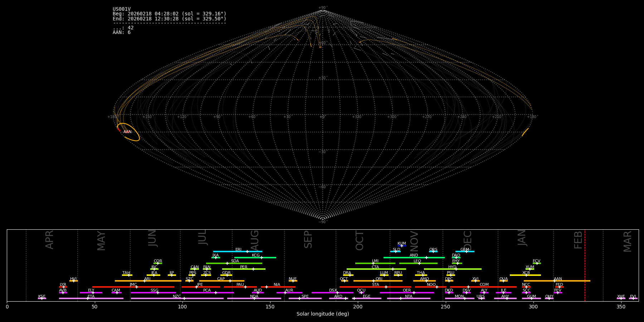This screenshot has height=322, width=644.
Task: Click the URS shower label
Action: point(480,297)
